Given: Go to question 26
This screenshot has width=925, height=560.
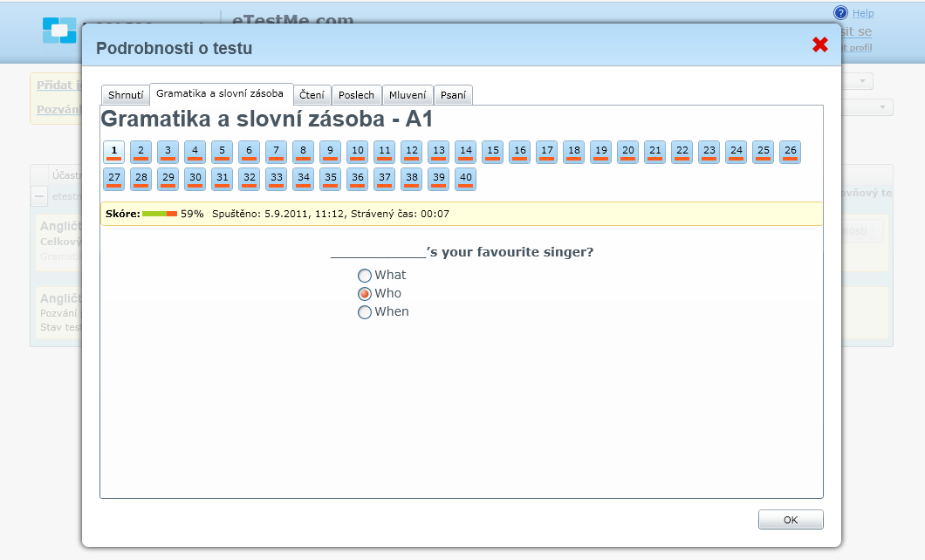Looking at the screenshot, I should tap(791, 152).
